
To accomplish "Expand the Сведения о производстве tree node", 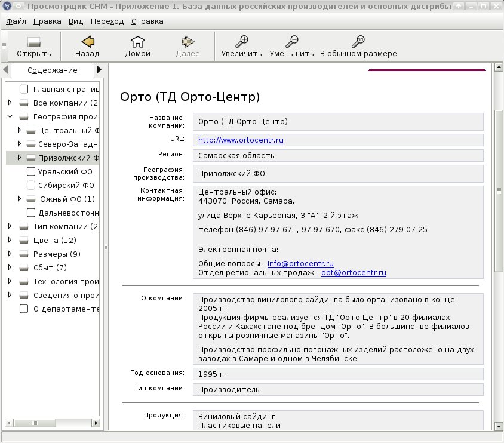I will pyautogui.click(x=10, y=294).
